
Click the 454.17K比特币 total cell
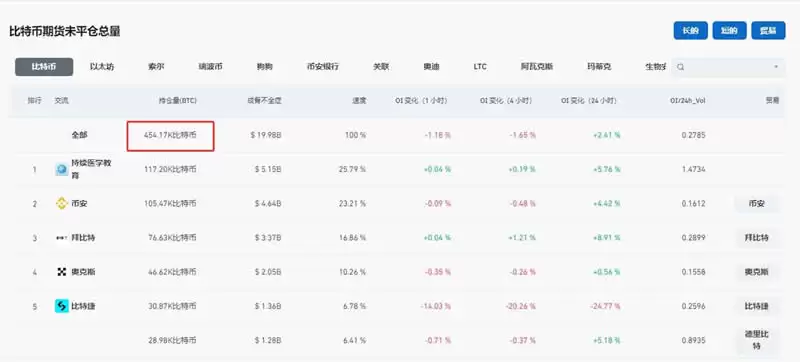(x=170, y=136)
